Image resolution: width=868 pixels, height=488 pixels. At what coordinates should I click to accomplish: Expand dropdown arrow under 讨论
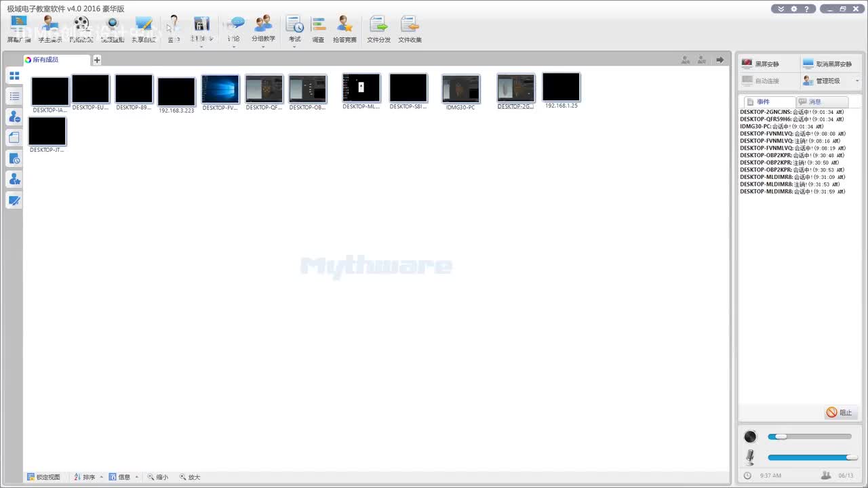point(234,47)
